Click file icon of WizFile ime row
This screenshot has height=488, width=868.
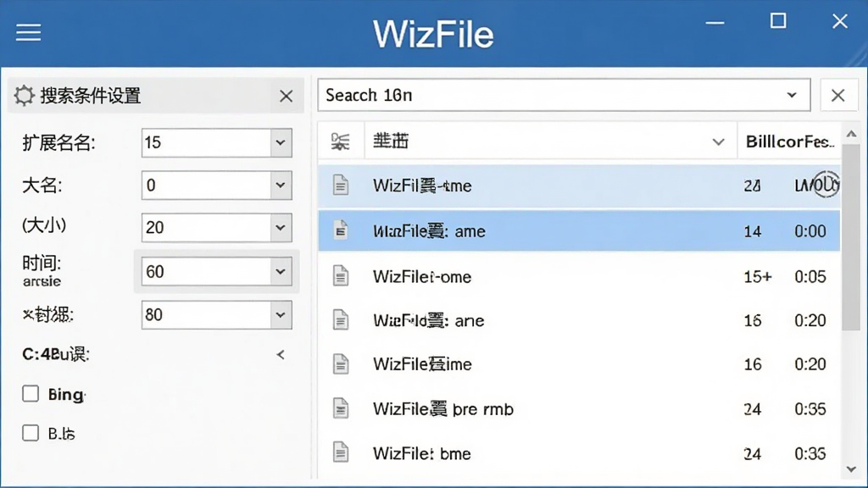(341, 364)
